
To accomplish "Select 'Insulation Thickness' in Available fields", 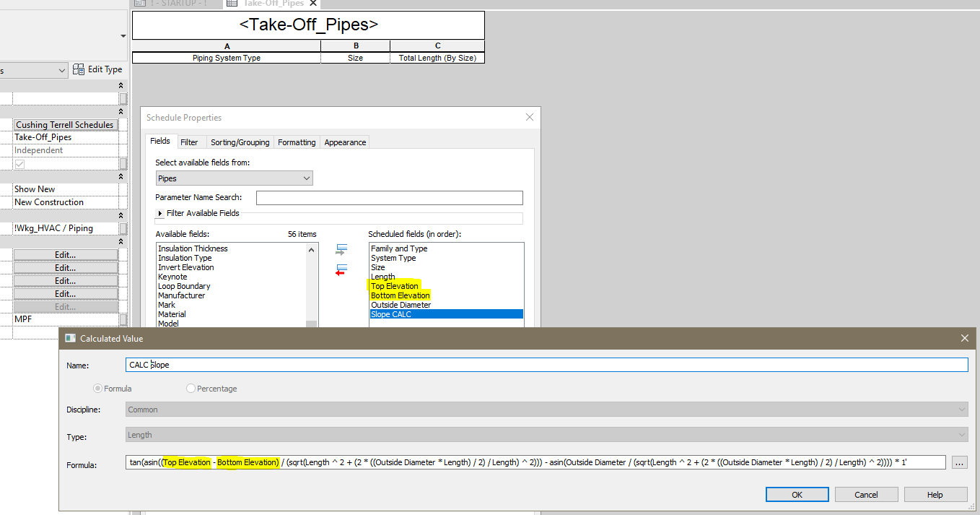I will (x=193, y=248).
